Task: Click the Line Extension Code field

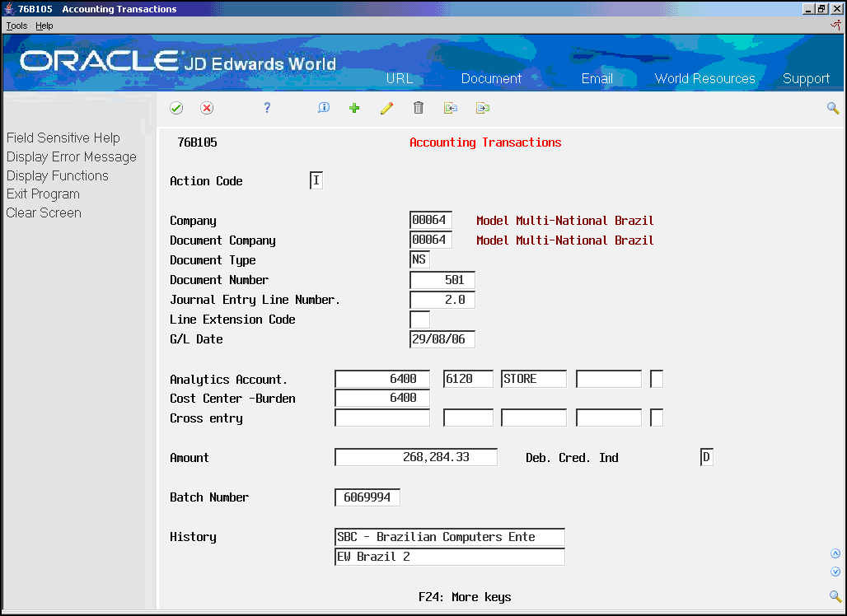Action: (419, 319)
